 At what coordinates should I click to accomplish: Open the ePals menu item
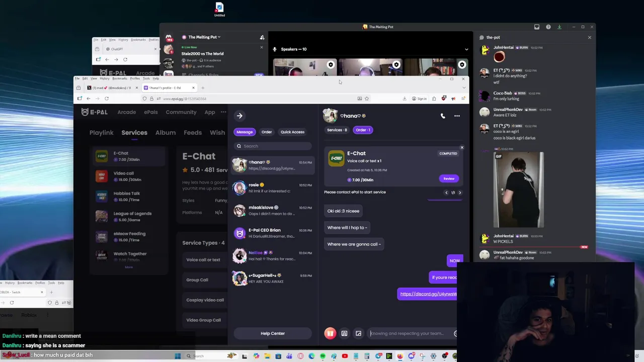coord(151,112)
